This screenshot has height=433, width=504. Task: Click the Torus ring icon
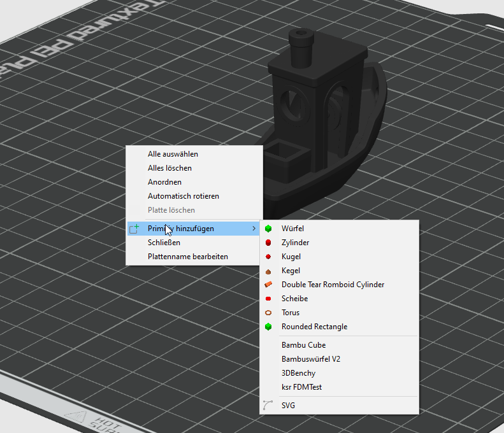[x=268, y=313]
